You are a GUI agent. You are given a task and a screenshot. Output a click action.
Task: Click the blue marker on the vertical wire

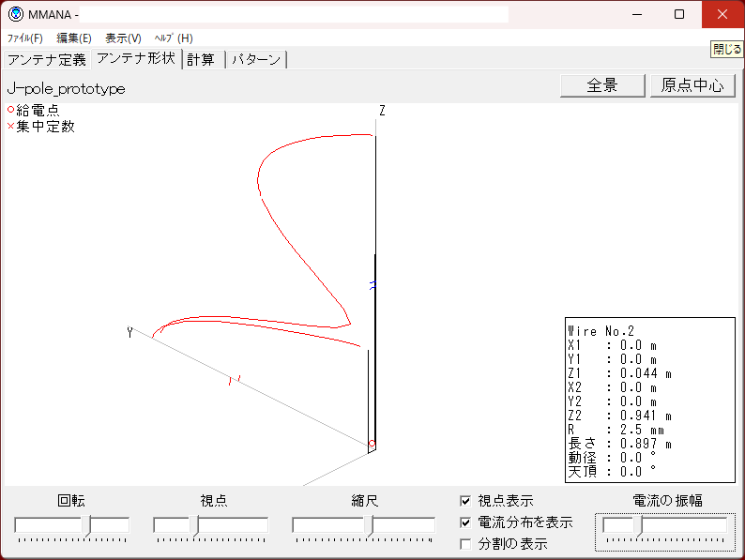pos(372,286)
